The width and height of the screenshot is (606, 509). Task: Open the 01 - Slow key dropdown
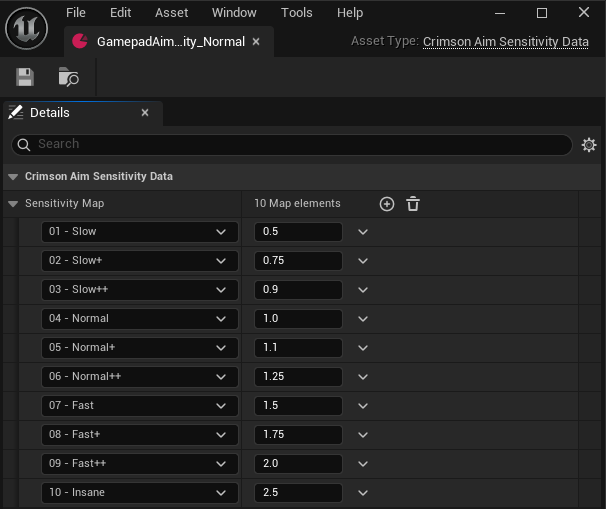[140, 232]
